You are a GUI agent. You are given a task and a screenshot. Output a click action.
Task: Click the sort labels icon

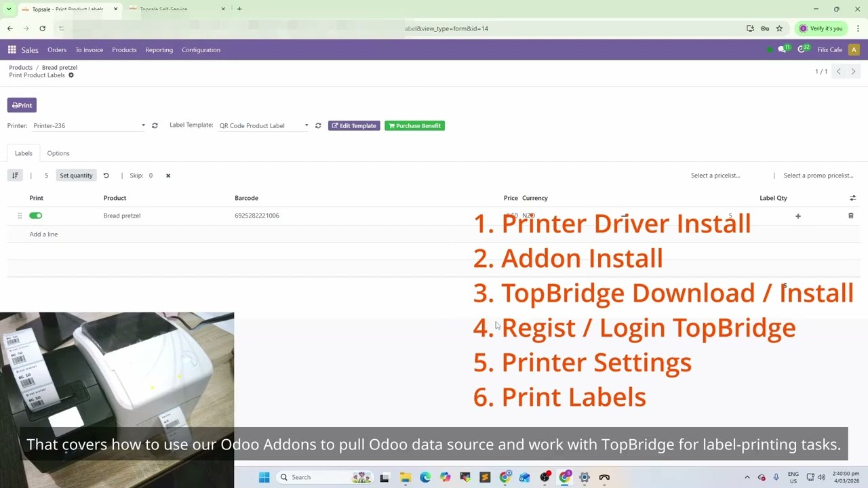15,176
